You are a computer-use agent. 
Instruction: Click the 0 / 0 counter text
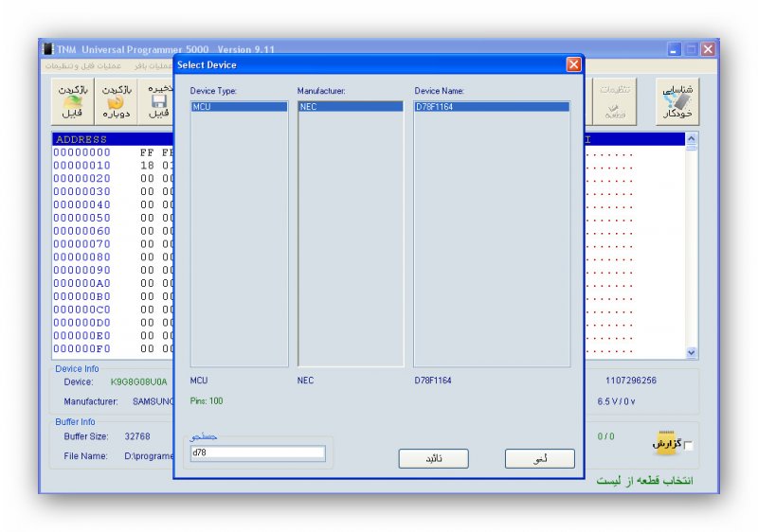coord(605,436)
